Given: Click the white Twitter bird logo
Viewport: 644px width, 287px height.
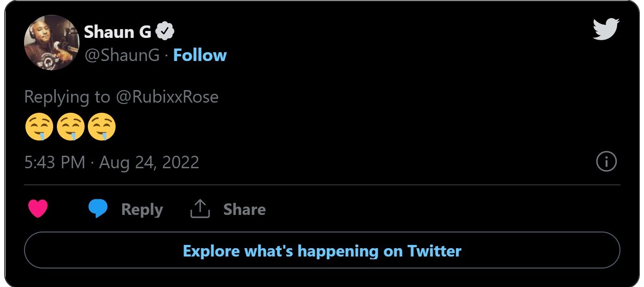Looking at the screenshot, I should point(606,30).
